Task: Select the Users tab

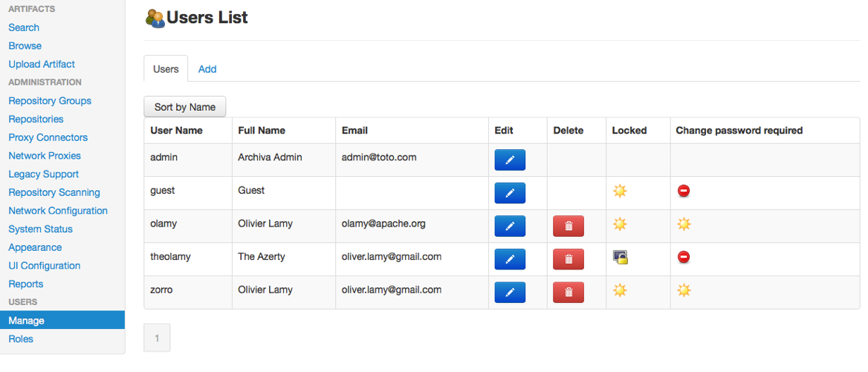Action: (x=166, y=69)
